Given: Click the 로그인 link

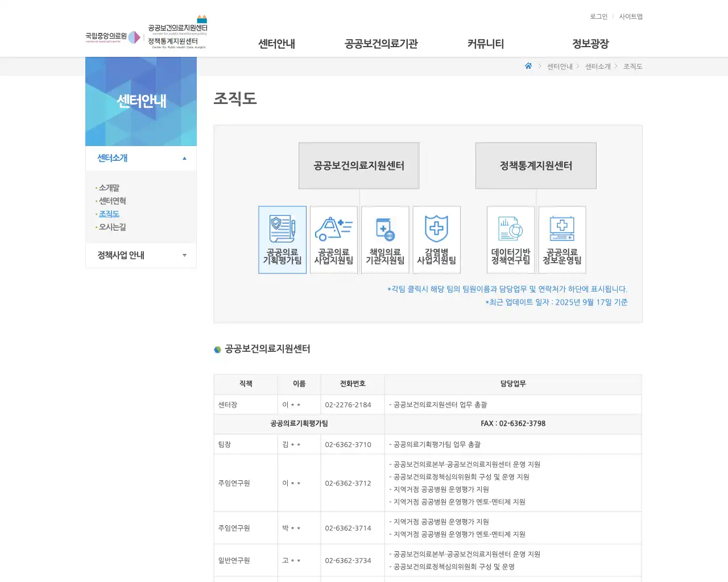Looking at the screenshot, I should click(598, 16).
